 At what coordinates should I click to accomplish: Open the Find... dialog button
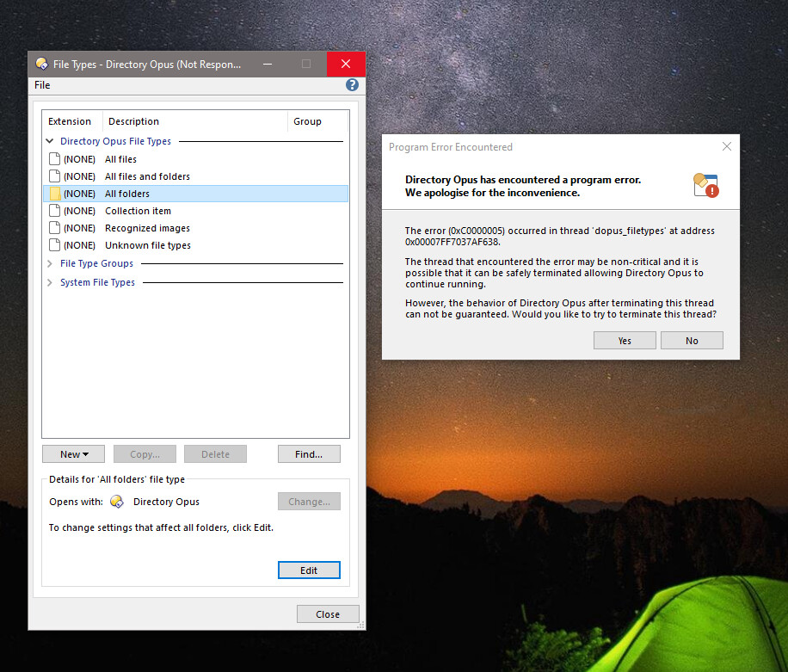click(x=309, y=453)
